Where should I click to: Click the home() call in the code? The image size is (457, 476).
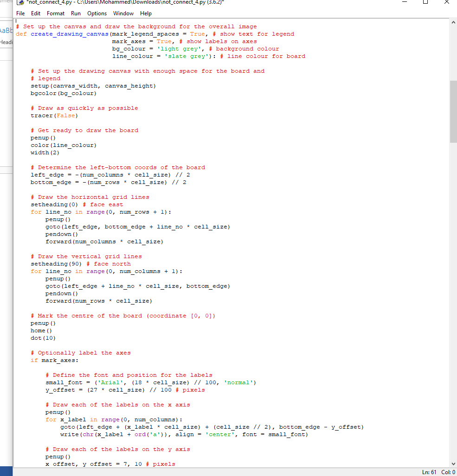click(x=40, y=330)
